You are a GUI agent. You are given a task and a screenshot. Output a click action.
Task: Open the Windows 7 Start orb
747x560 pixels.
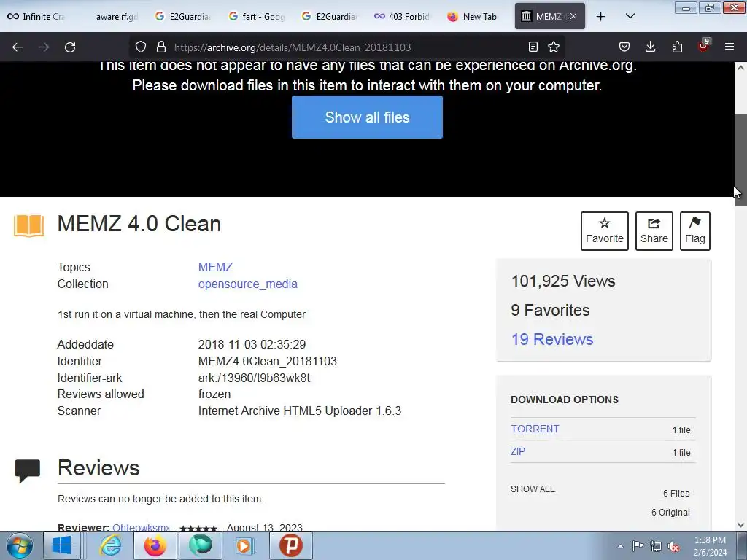pos(20,545)
